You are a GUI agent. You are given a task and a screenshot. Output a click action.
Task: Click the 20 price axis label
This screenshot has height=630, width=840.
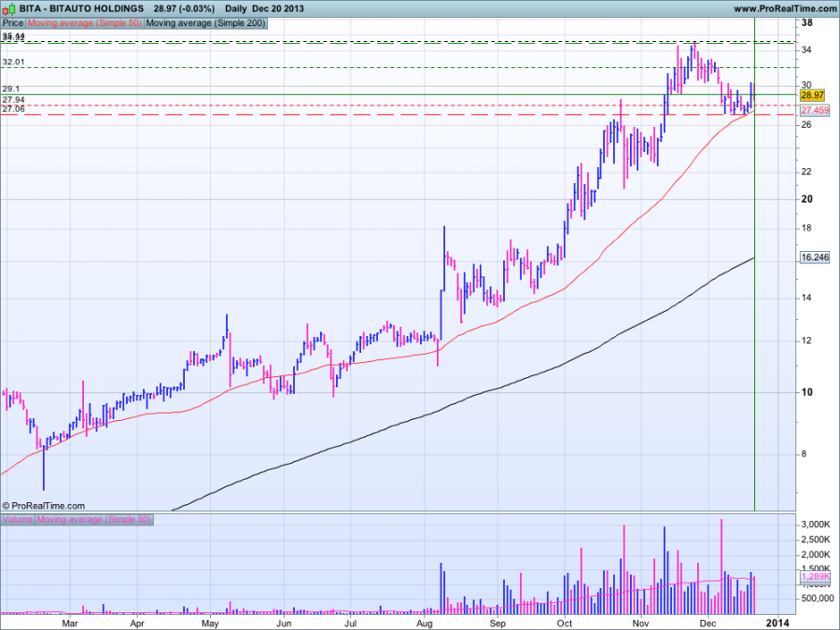806,200
